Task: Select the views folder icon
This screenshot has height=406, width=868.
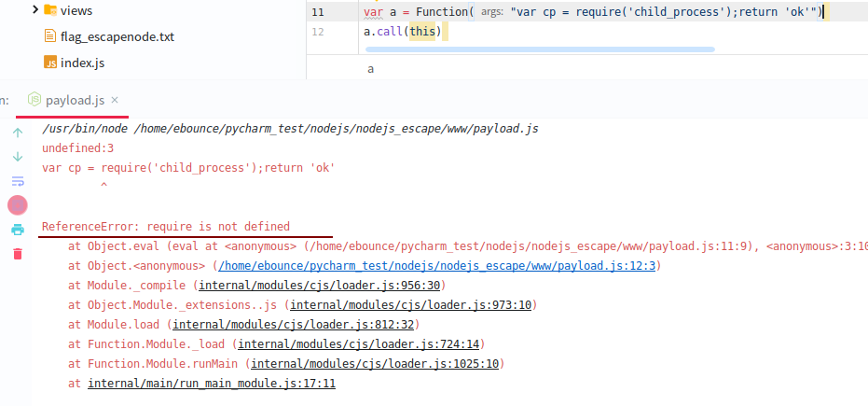Action: pyautogui.click(x=50, y=10)
